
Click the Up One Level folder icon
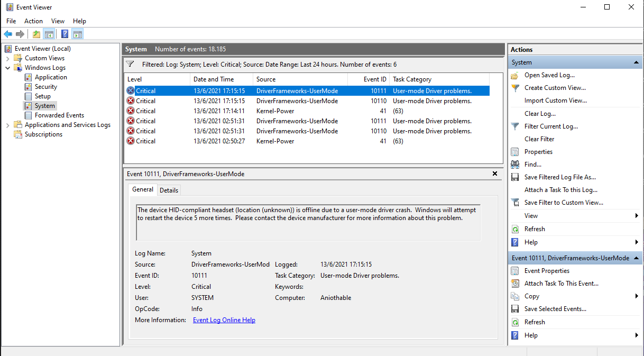(36, 34)
